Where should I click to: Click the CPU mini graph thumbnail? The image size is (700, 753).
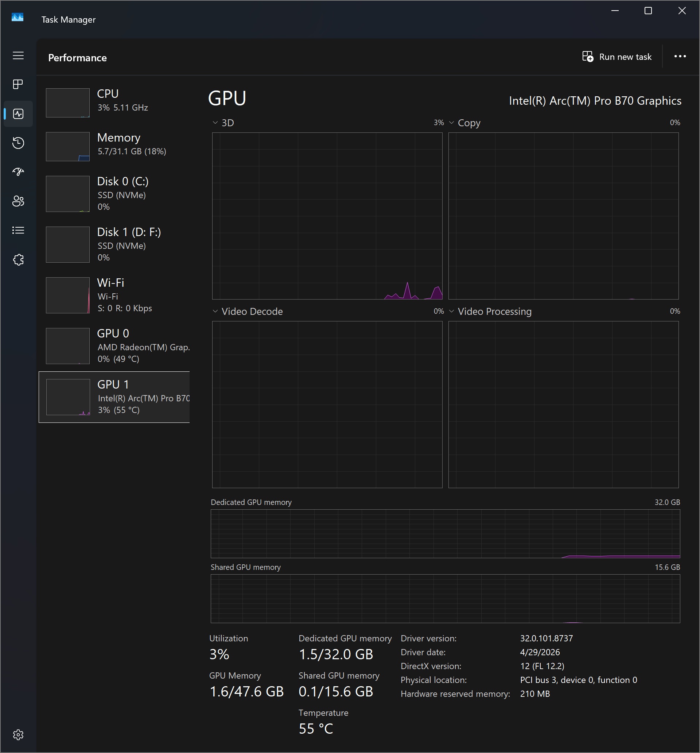tap(68, 103)
